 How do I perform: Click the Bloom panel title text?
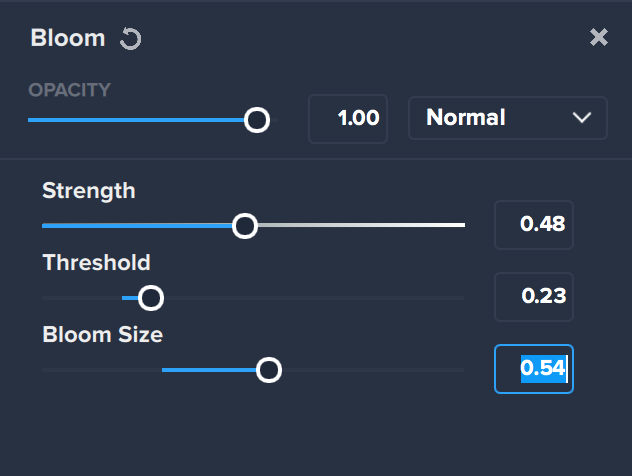tap(68, 38)
